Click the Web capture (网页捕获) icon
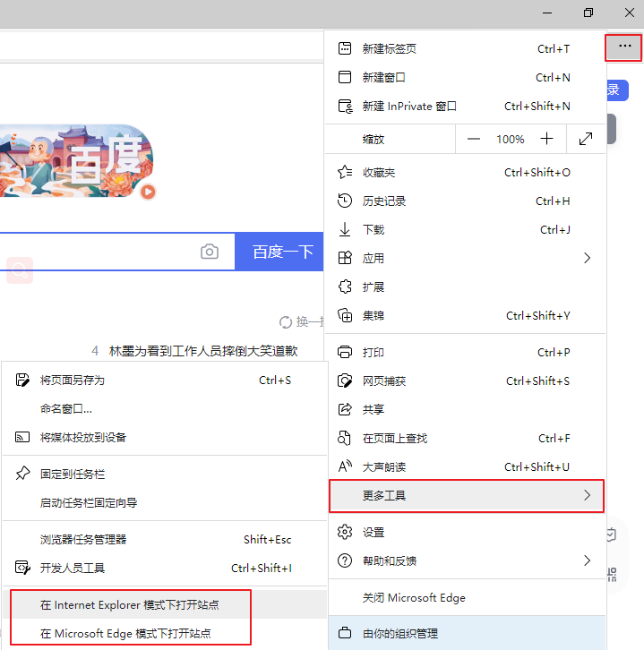Screen dimensions: 644x650 [345, 381]
